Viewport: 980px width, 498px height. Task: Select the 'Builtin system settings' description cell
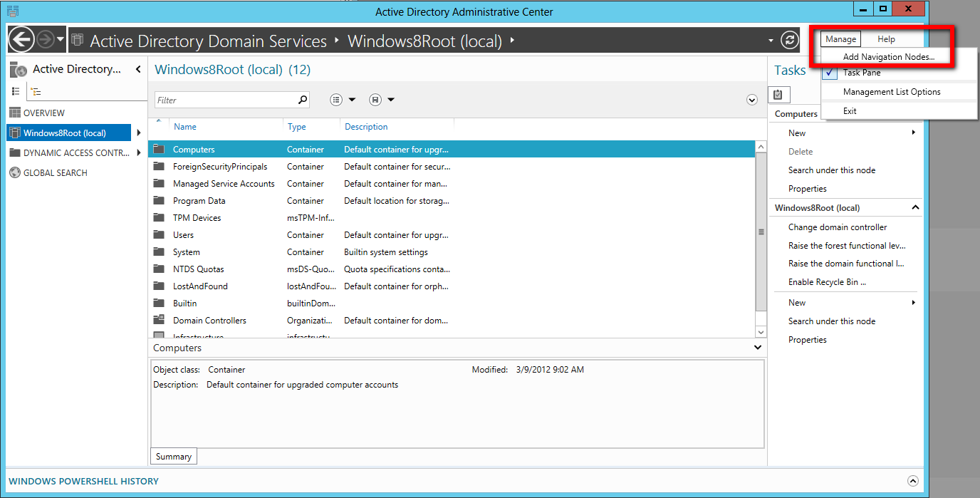pyautogui.click(x=386, y=252)
